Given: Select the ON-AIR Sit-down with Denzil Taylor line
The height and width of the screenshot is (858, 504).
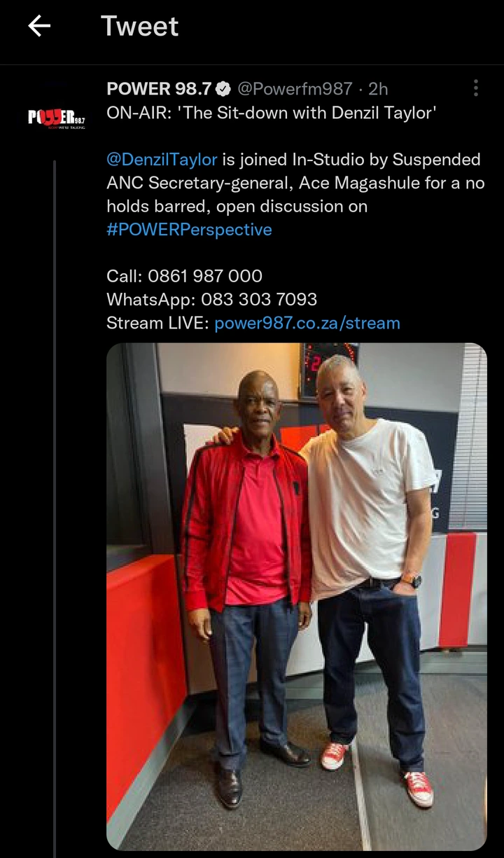Looking at the screenshot, I should click(x=272, y=113).
